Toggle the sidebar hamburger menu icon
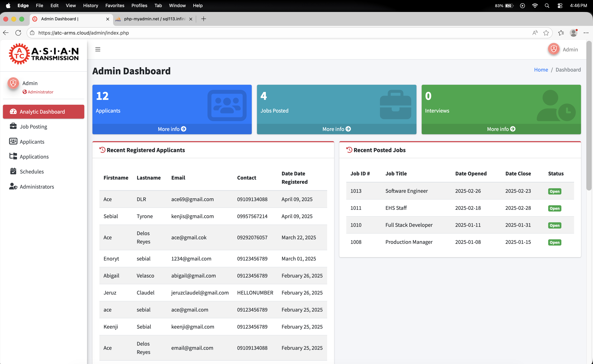This screenshot has width=593, height=364. tap(97, 49)
